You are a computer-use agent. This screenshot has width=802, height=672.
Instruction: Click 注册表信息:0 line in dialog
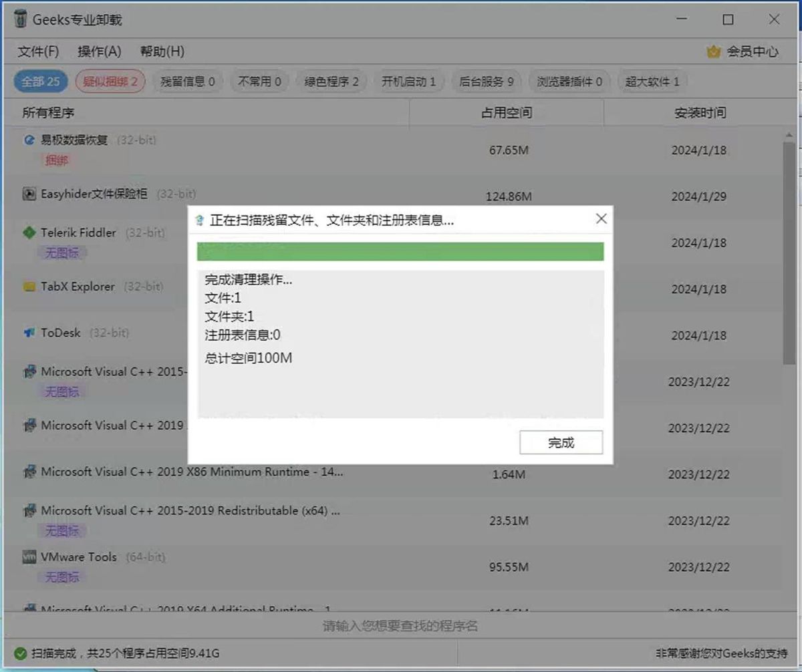pos(243,335)
